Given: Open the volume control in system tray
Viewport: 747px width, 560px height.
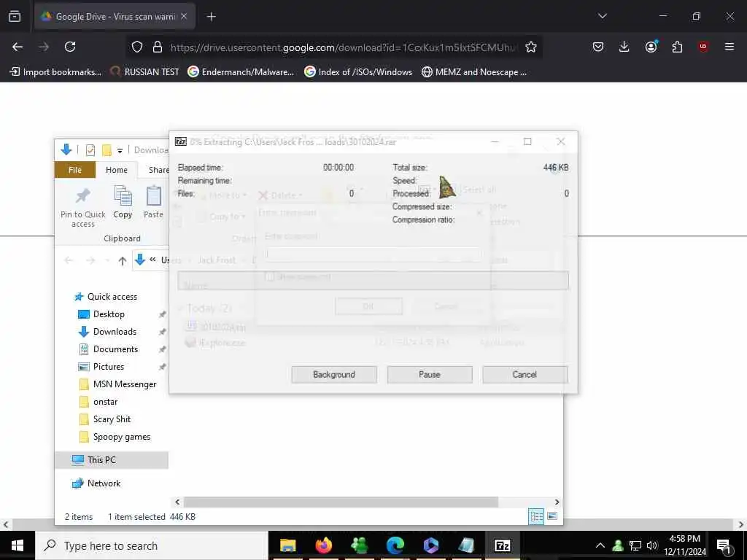Looking at the screenshot, I should [x=652, y=545].
